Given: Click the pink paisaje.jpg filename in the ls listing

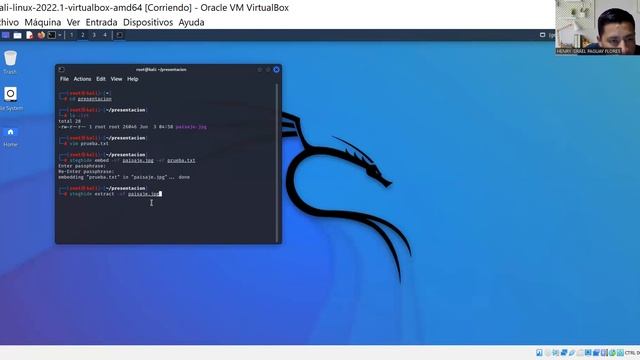Looking at the screenshot, I should point(191,127).
